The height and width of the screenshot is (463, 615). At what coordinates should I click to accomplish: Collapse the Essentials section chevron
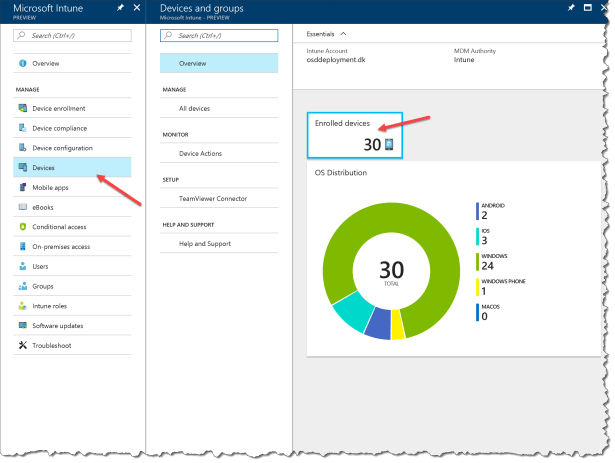(344, 33)
